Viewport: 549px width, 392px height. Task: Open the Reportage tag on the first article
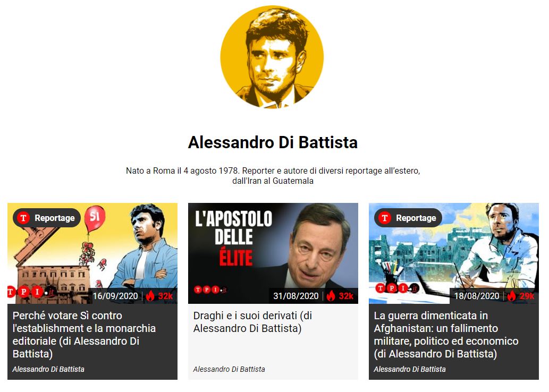coord(47,218)
